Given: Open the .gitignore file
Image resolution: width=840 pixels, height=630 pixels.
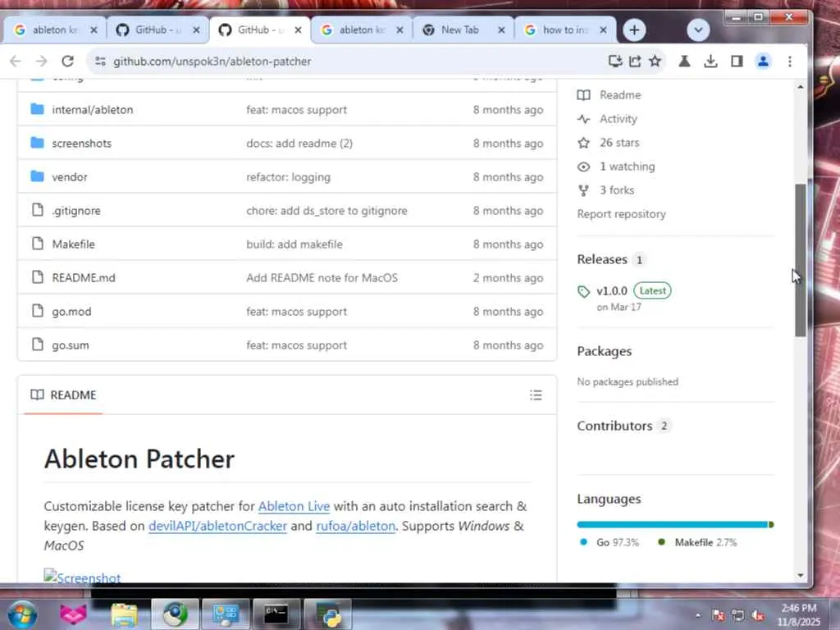Looking at the screenshot, I should coord(76,211).
